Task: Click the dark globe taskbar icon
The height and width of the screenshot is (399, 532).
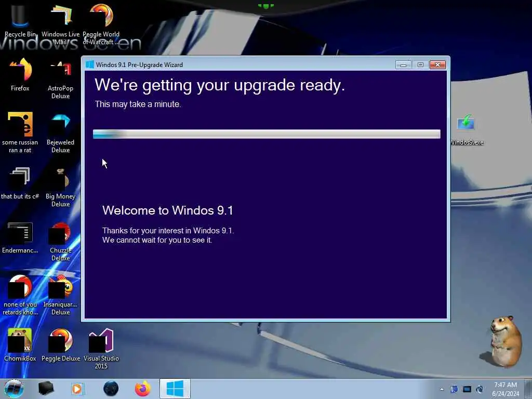Action: point(111,389)
